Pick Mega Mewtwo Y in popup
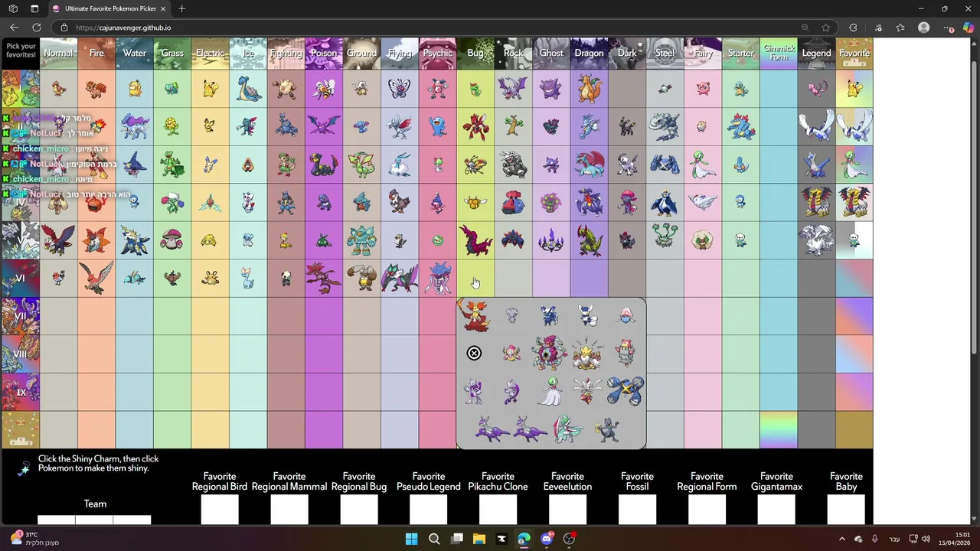The image size is (980, 551). pos(511,391)
